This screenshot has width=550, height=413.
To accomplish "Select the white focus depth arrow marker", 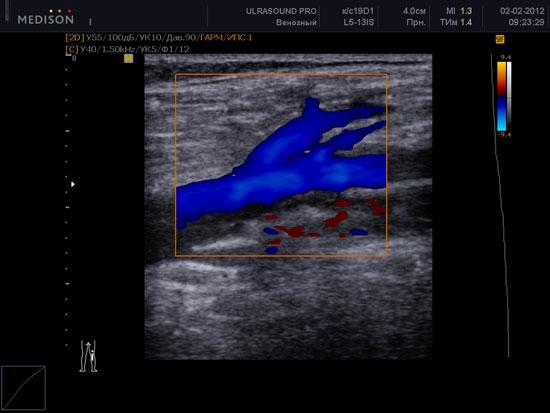I will pos(73,184).
